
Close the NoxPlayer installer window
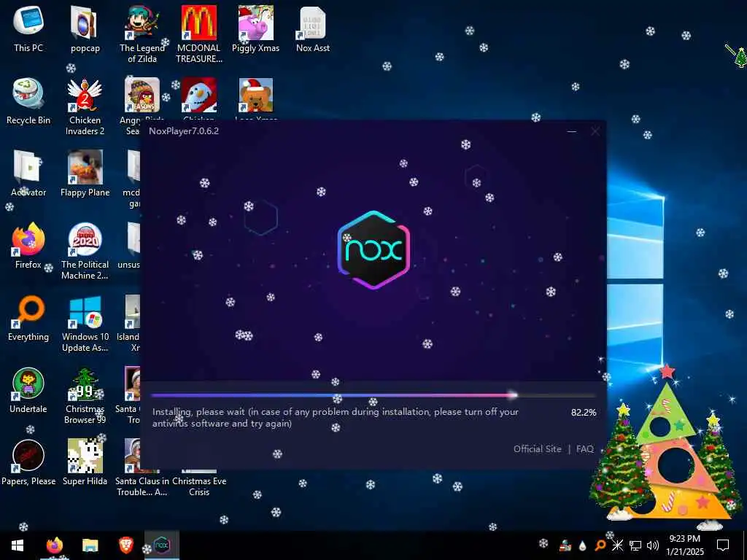[595, 131]
